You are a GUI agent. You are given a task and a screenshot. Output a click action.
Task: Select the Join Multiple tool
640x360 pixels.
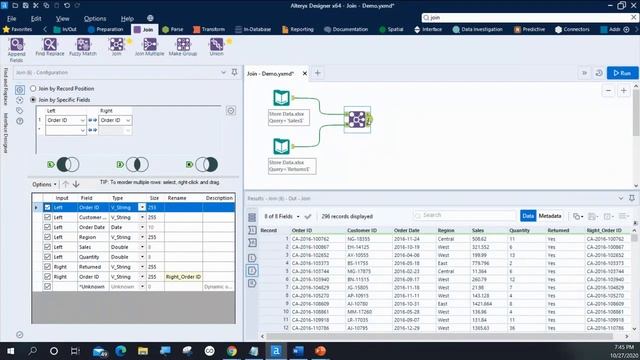[x=149, y=47]
